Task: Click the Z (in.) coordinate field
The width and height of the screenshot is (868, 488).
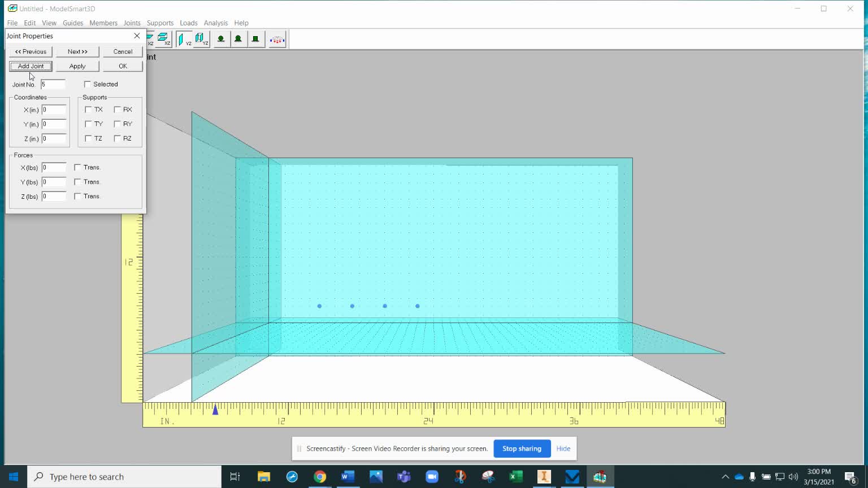Action: (54, 138)
